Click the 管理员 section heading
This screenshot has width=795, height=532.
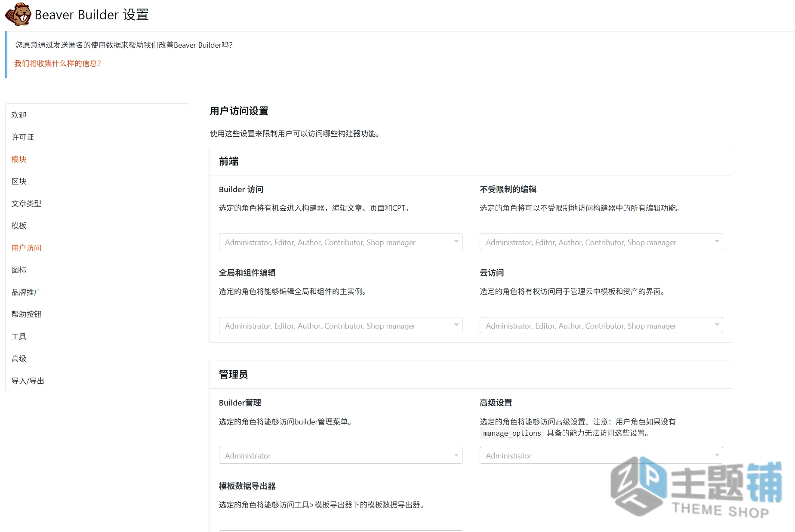coord(233,375)
